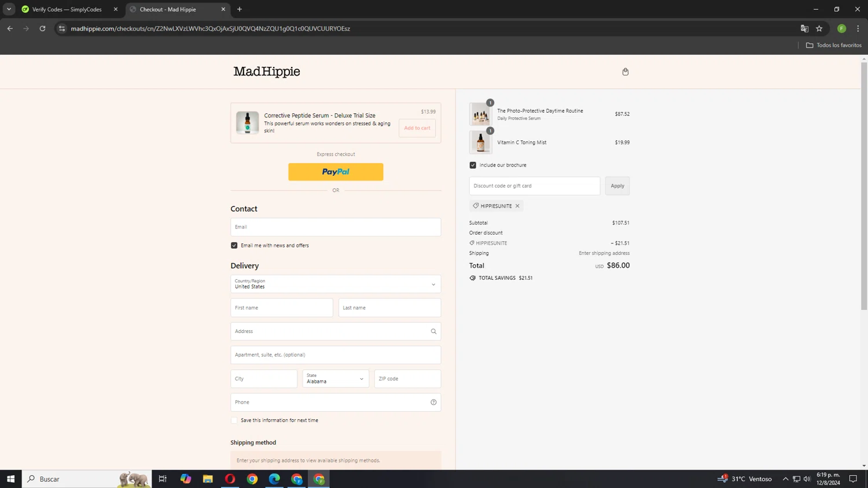Remove the HIPPIESUNITE discount code tag
The width and height of the screenshot is (868, 488).
pos(517,206)
